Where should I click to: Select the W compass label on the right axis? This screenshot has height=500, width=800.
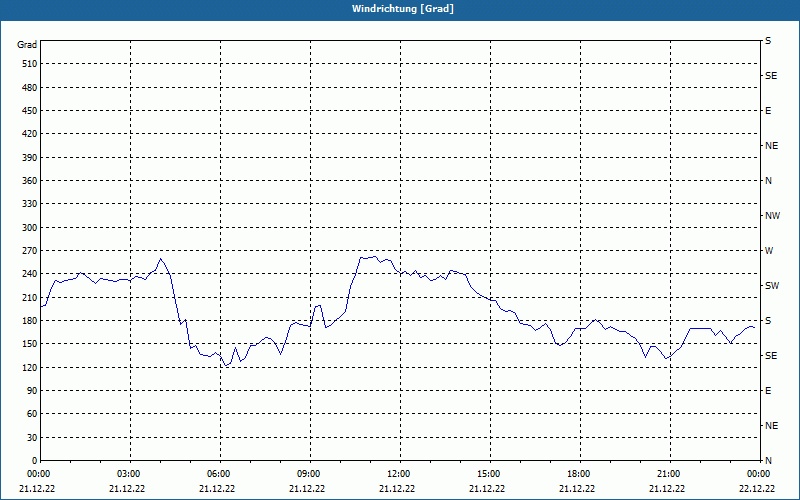coord(769,251)
